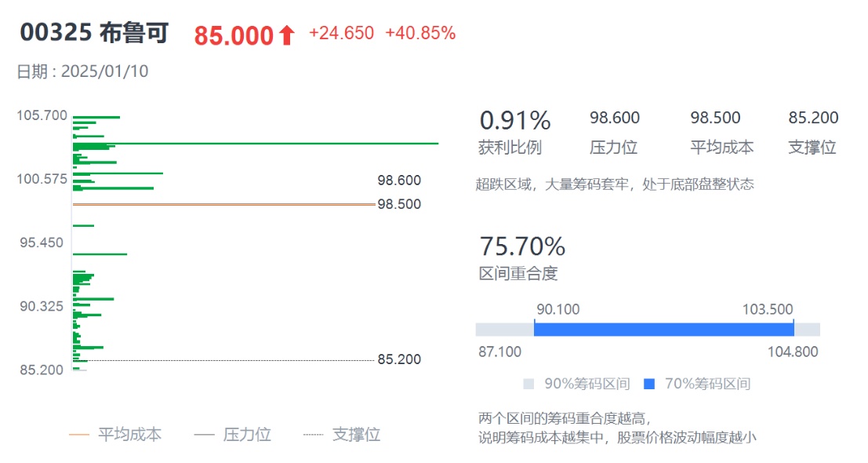The height and width of the screenshot is (463, 868).
Task: Click the 0.91% 获利比例 value
Action: pyautogui.click(x=515, y=121)
